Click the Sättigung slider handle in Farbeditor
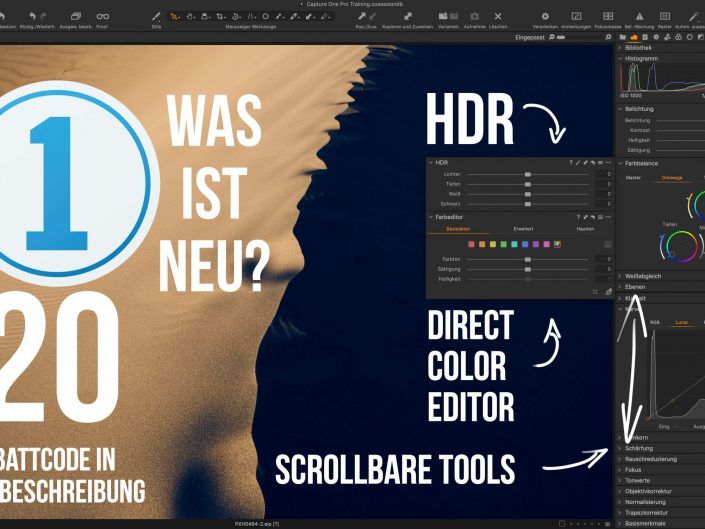This screenshot has width=705, height=529. click(528, 269)
